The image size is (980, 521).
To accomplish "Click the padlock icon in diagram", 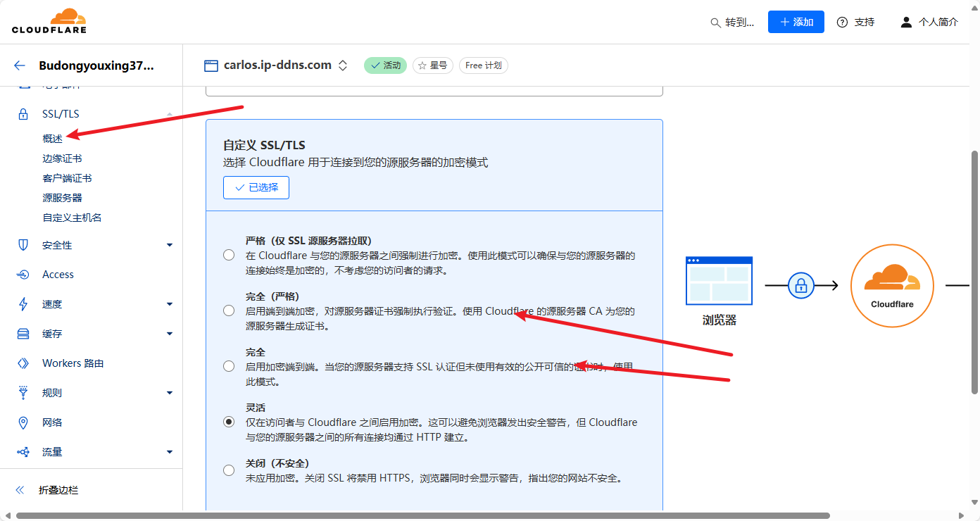I will [800, 285].
